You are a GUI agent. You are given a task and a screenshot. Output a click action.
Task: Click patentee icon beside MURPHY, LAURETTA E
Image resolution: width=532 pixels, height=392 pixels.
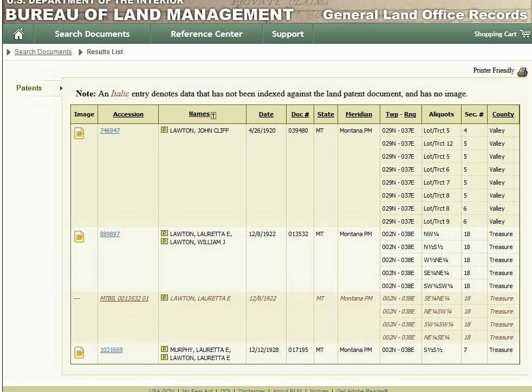164,349
